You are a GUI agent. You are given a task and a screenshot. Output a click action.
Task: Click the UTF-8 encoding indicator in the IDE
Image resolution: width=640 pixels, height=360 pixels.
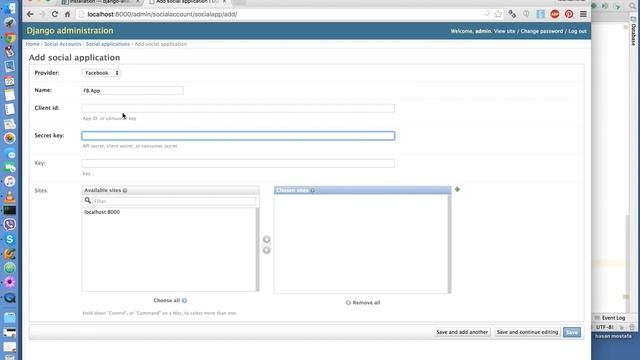coord(604,327)
